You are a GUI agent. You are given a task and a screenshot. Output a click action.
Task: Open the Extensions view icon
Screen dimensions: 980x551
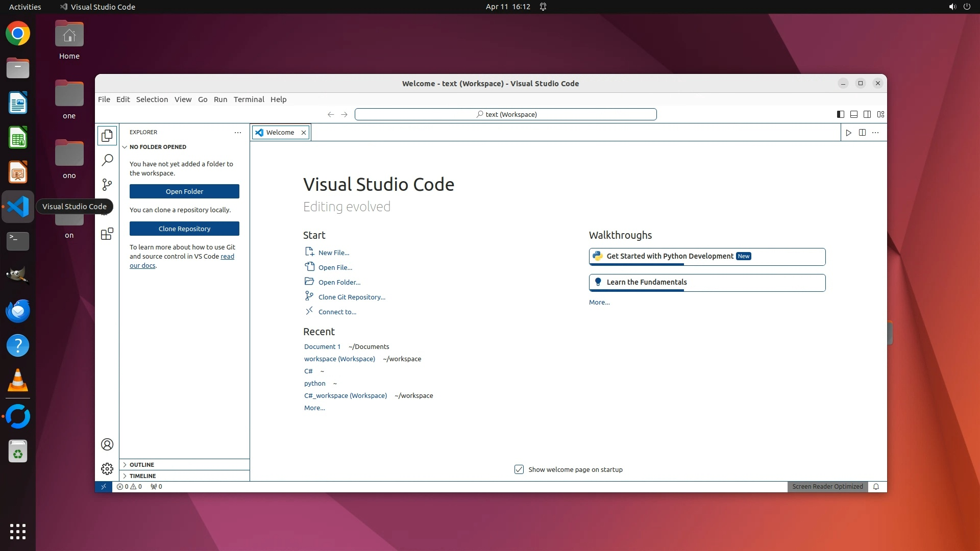(107, 234)
